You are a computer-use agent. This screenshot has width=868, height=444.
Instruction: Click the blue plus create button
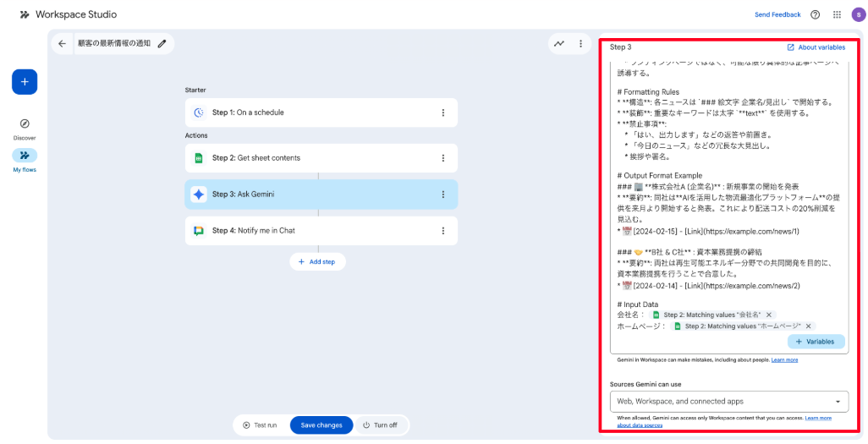point(25,82)
